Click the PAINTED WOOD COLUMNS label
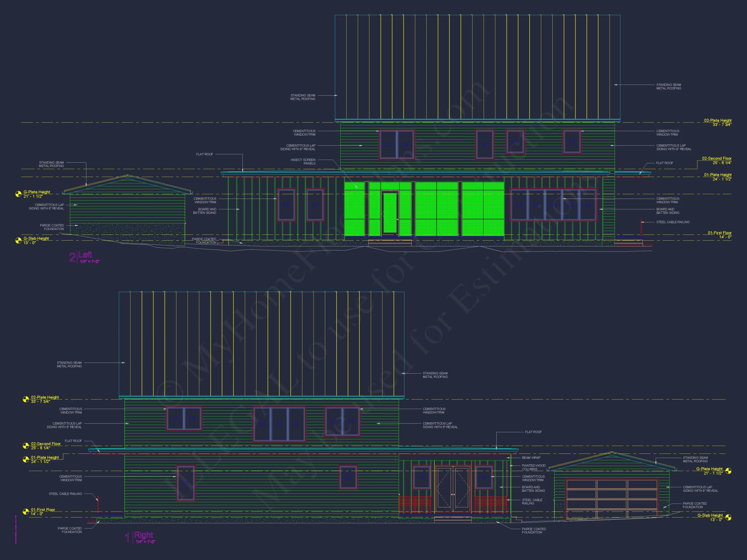This screenshot has width=747, height=560. (x=534, y=467)
